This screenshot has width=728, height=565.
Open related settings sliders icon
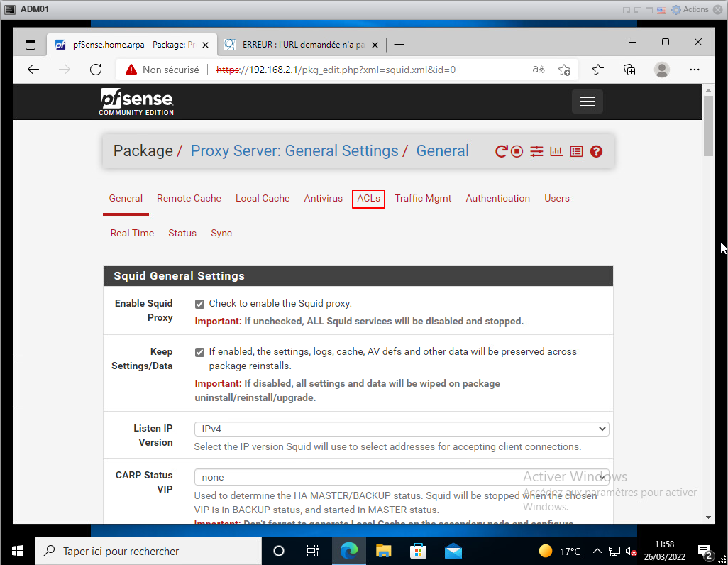tap(536, 151)
